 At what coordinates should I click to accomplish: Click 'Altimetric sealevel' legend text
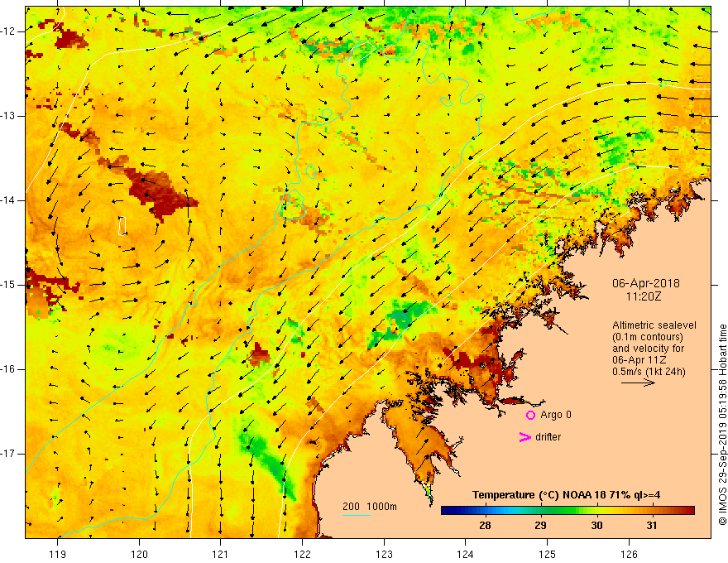(654, 325)
